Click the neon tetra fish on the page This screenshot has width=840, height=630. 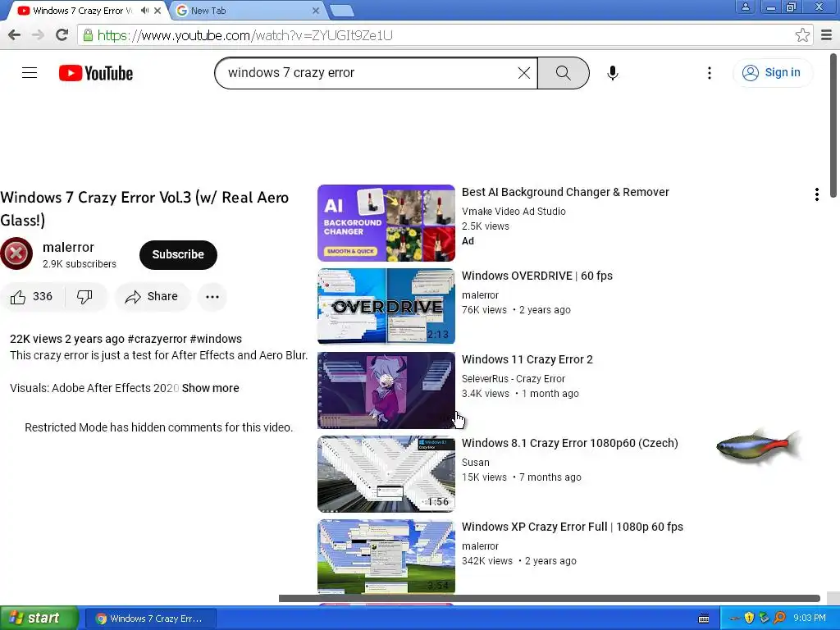click(x=759, y=445)
